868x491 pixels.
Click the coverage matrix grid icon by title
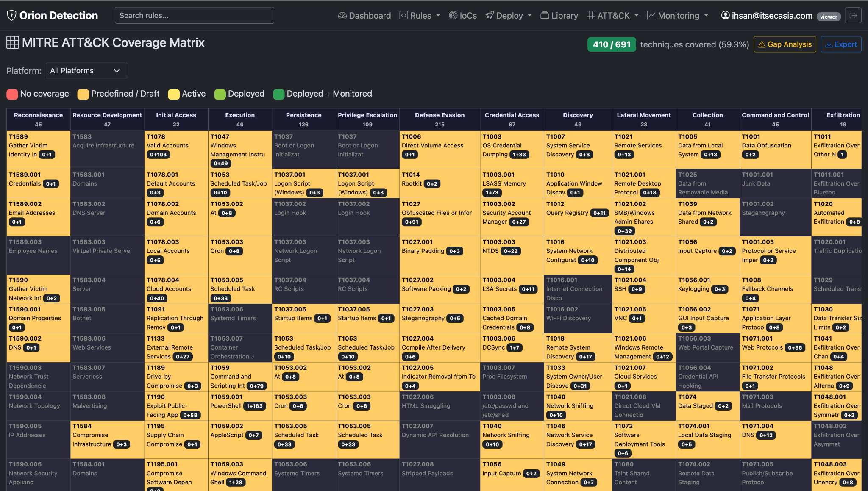[x=13, y=42]
